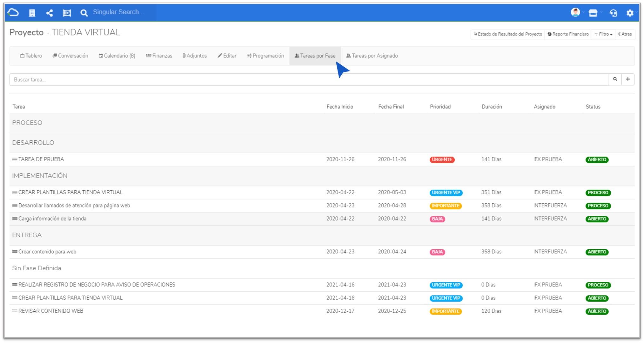Go back with the Atras button
The width and height of the screenshot is (644, 343).
(x=625, y=34)
